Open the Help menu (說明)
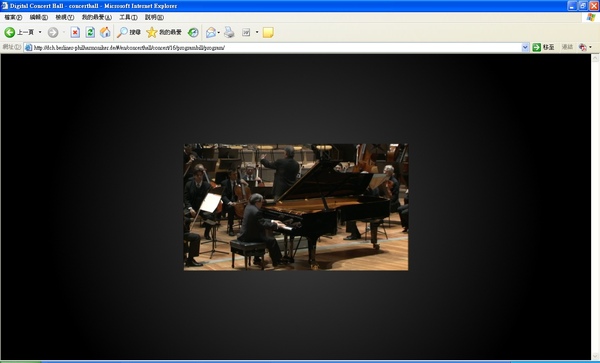The image size is (600, 363). pyautogui.click(x=154, y=18)
